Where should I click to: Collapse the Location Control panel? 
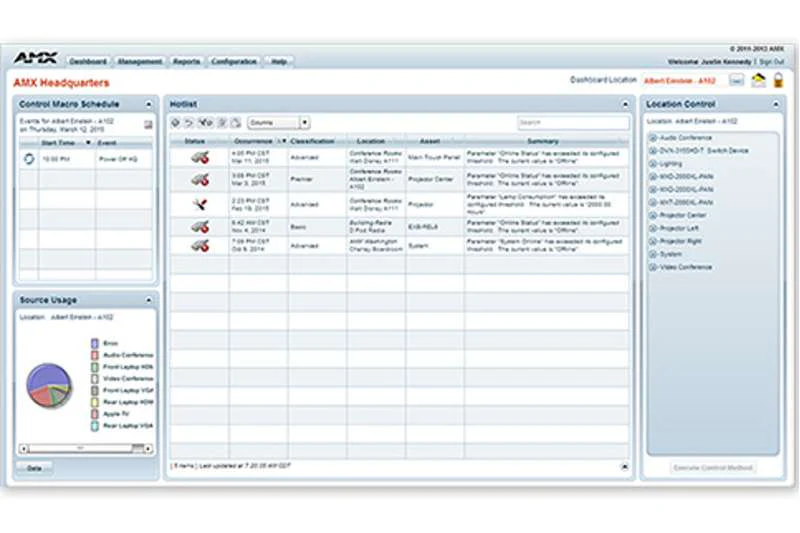(x=776, y=104)
